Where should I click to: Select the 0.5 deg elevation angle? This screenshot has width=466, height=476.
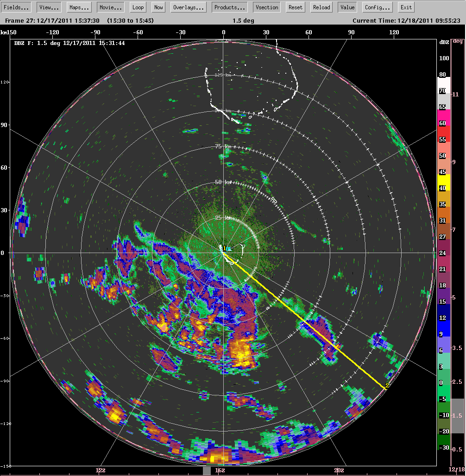point(457,449)
